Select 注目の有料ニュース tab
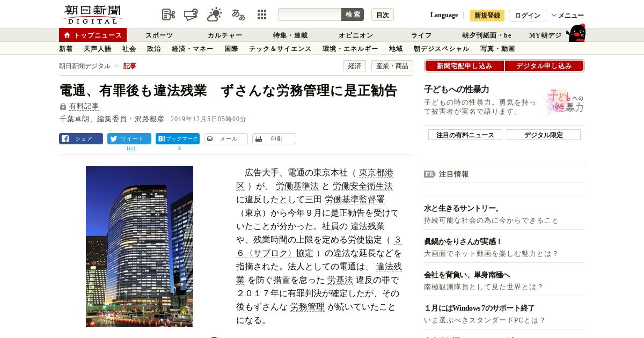644x338 pixels. [465, 135]
